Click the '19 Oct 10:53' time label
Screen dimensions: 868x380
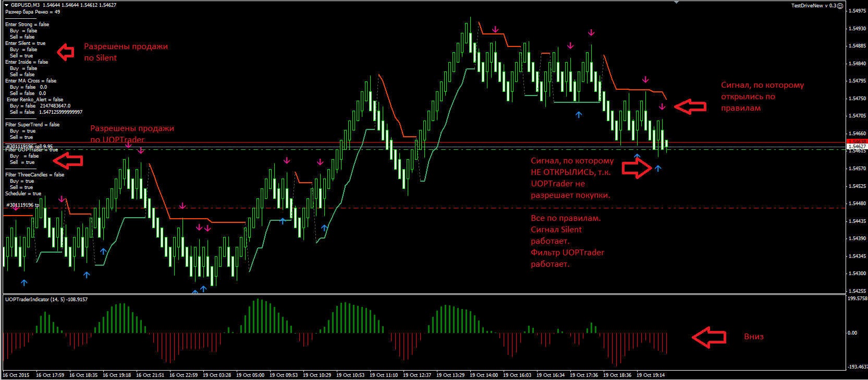(350, 375)
